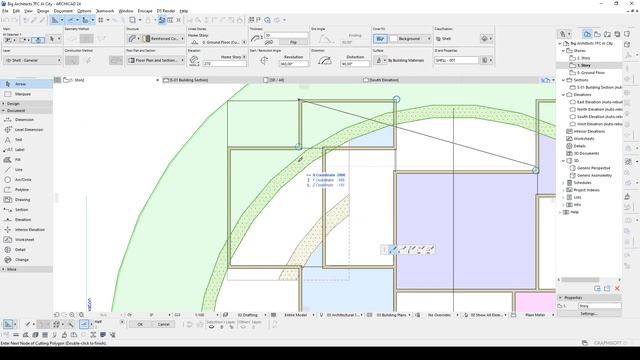Open the Design menu
Screen dimensions: 640x360
(x=43, y=11)
